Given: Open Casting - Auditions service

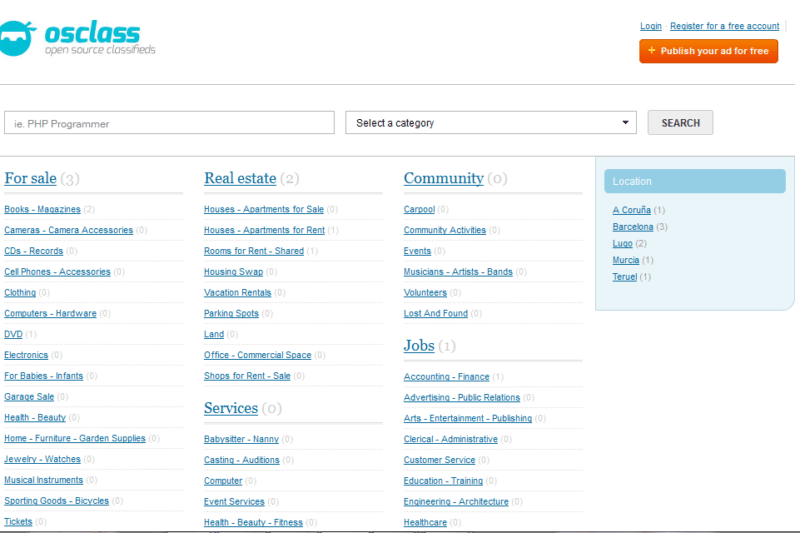Looking at the screenshot, I should pyautogui.click(x=241, y=460).
